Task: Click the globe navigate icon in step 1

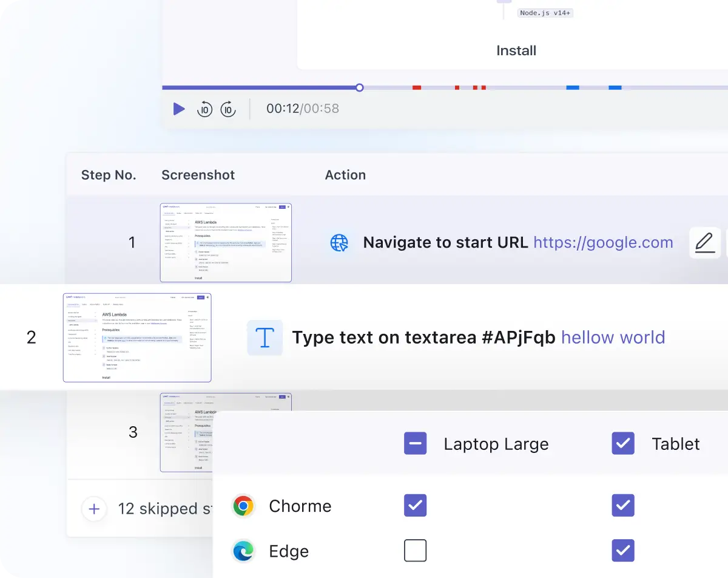Action: (x=339, y=243)
